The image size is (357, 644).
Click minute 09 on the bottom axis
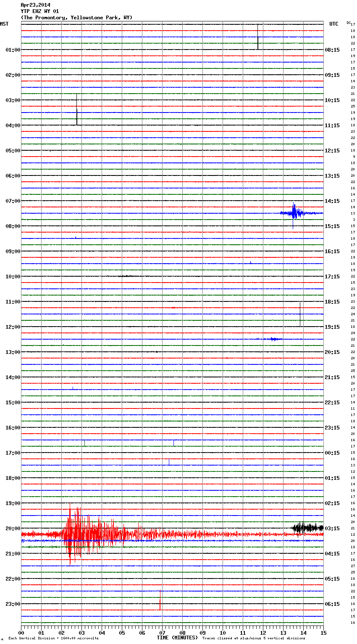point(202,633)
